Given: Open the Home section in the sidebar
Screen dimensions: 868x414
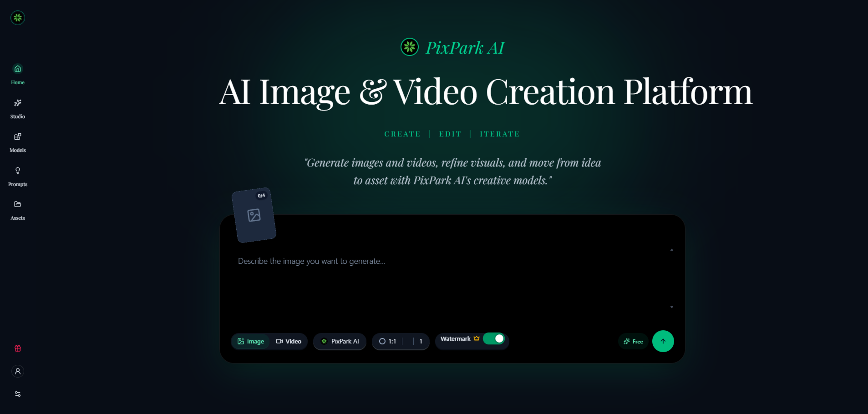Looking at the screenshot, I should (x=18, y=74).
